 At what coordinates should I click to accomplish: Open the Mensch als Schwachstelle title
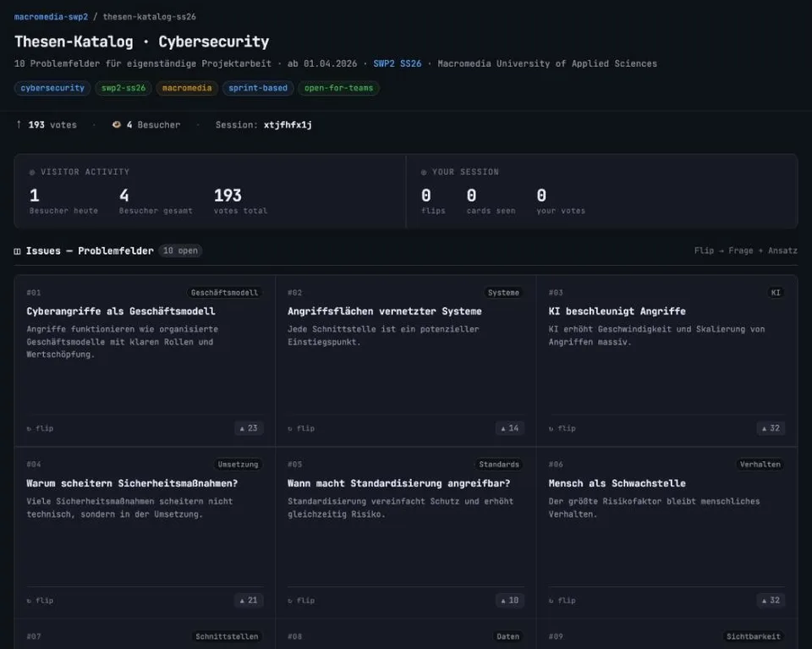(617, 483)
